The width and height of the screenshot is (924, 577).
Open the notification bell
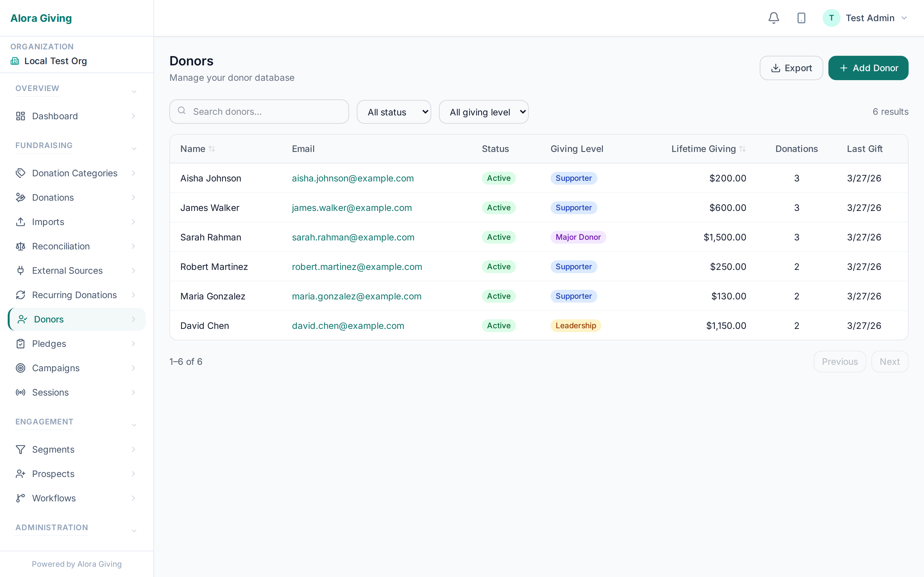773,18
